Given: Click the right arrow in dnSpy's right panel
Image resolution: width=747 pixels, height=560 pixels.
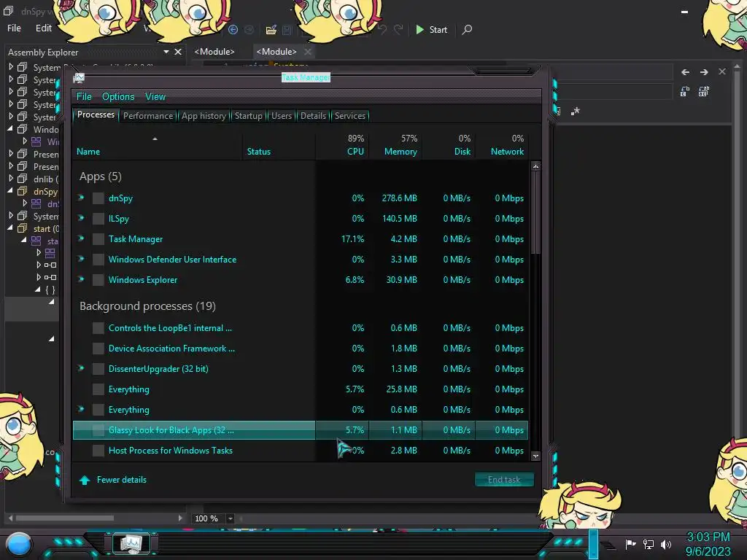Looking at the screenshot, I should pyautogui.click(x=704, y=72).
